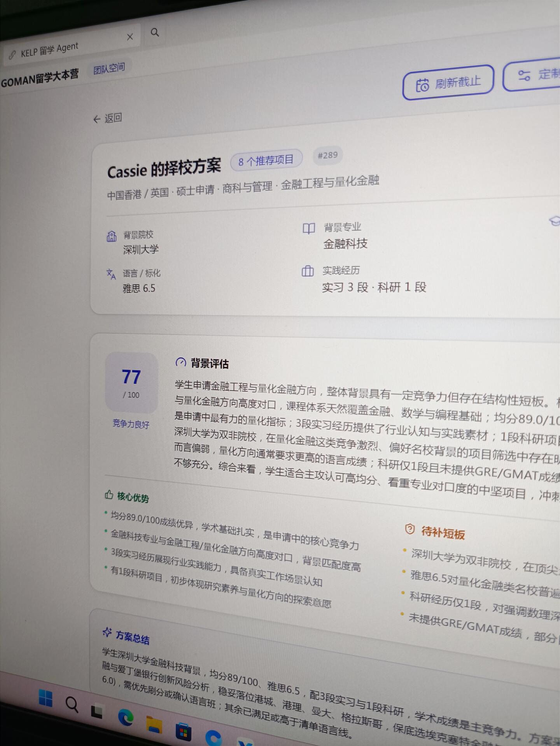Click the #289 plan number tag
This screenshot has height=746, width=560.
pos(327,156)
